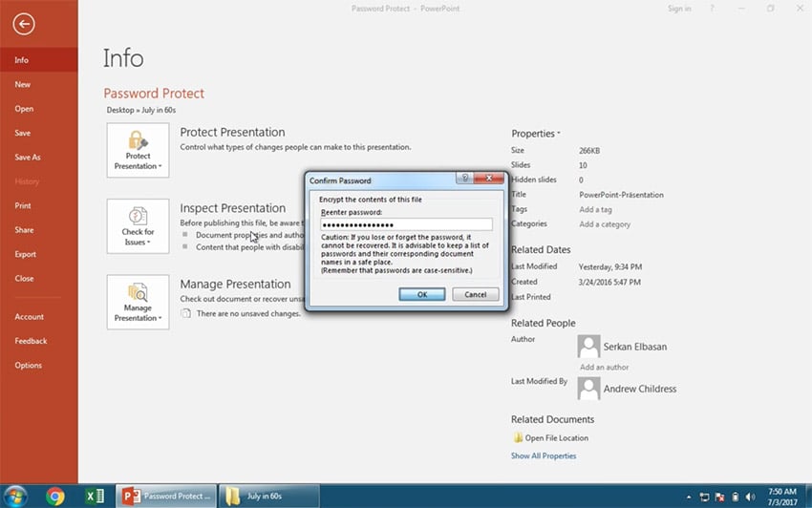Open Check for Issues dropdown button
This screenshot has width=812, height=508.
[138, 226]
